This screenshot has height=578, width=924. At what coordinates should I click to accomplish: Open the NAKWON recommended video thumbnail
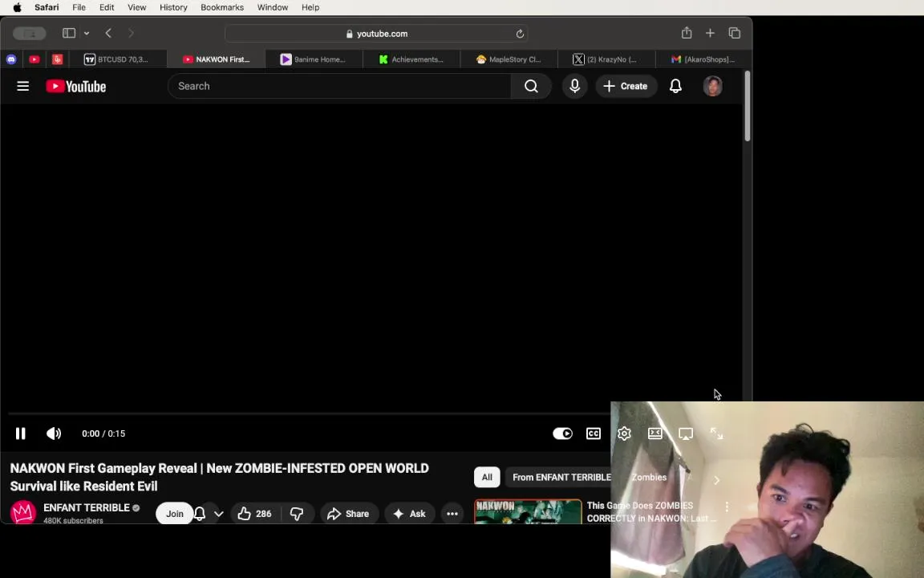pos(528,511)
